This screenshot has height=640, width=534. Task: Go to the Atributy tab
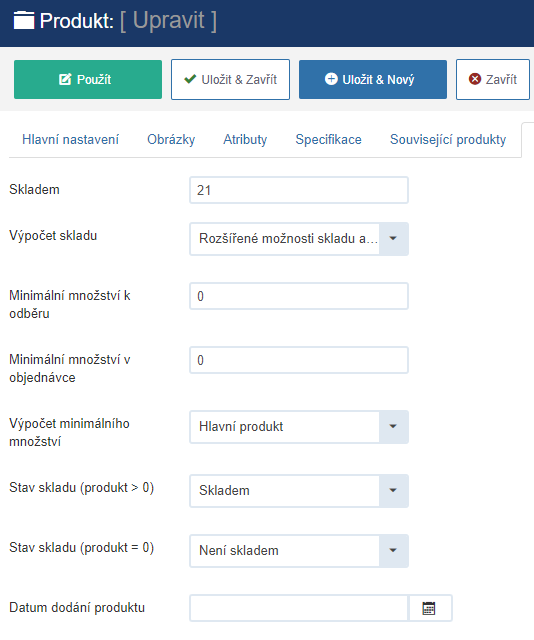(x=245, y=140)
